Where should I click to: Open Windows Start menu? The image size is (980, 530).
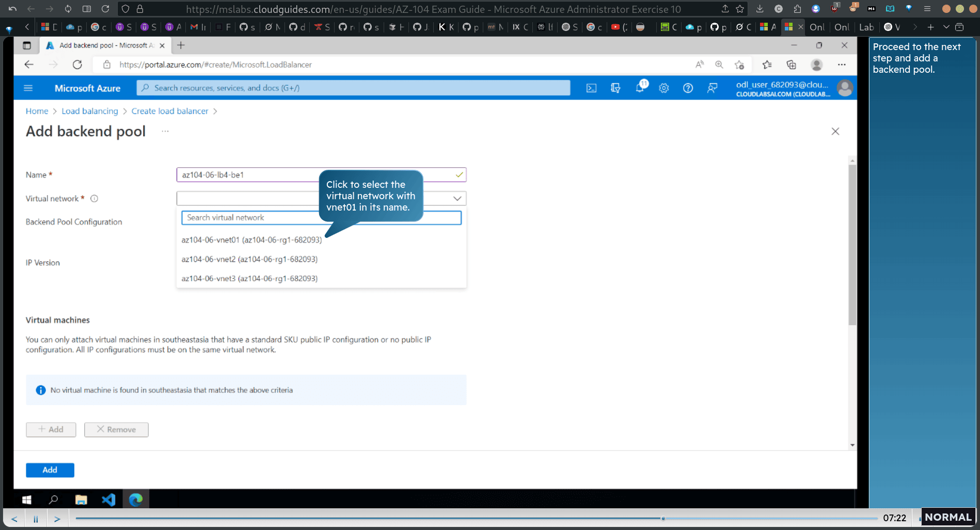(27, 500)
